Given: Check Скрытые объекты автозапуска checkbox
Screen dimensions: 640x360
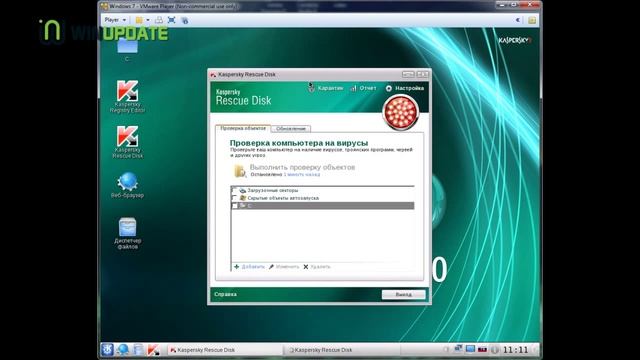Looking at the screenshot, I should click(x=234, y=198).
